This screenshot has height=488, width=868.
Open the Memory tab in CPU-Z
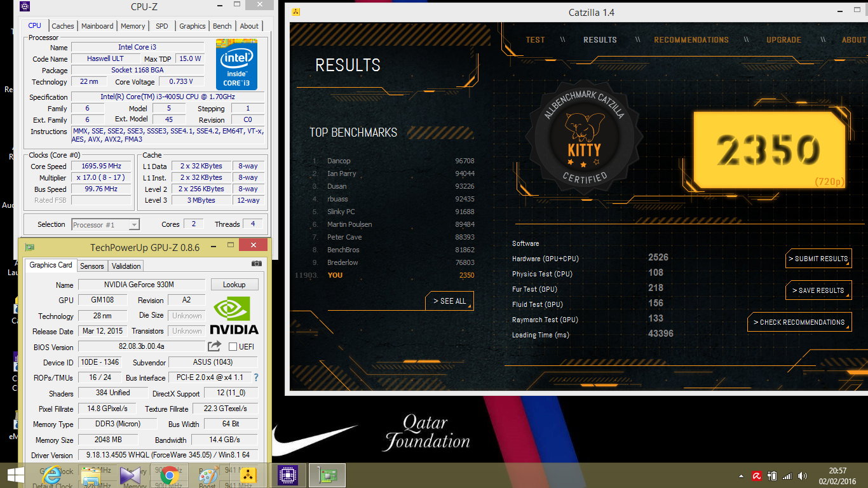(x=133, y=26)
